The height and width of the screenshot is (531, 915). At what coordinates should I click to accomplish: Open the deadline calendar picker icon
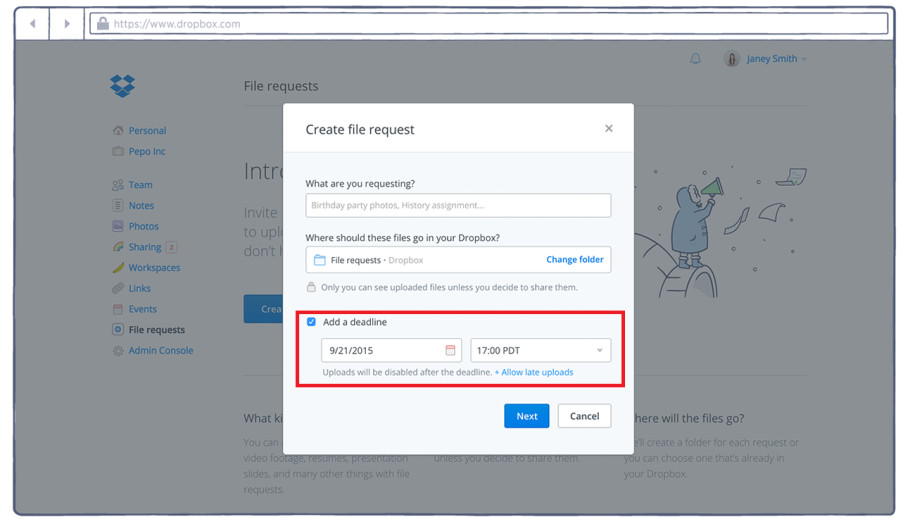tap(450, 350)
